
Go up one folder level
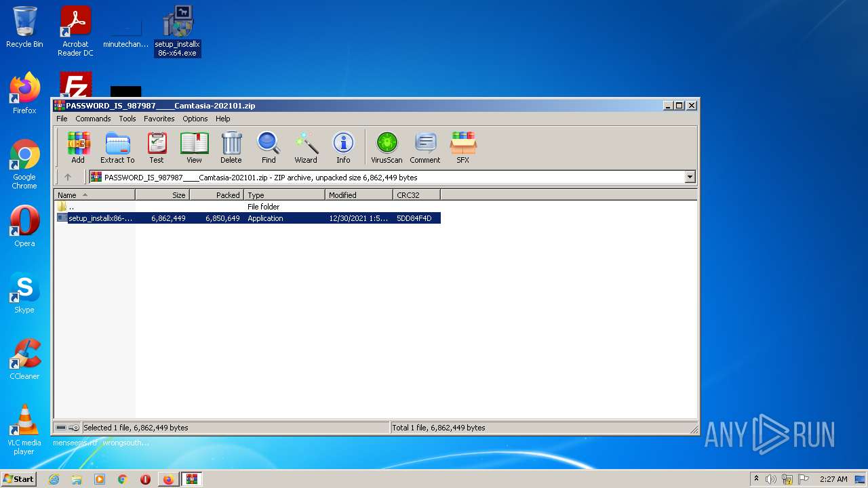click(x=68, y=178)
